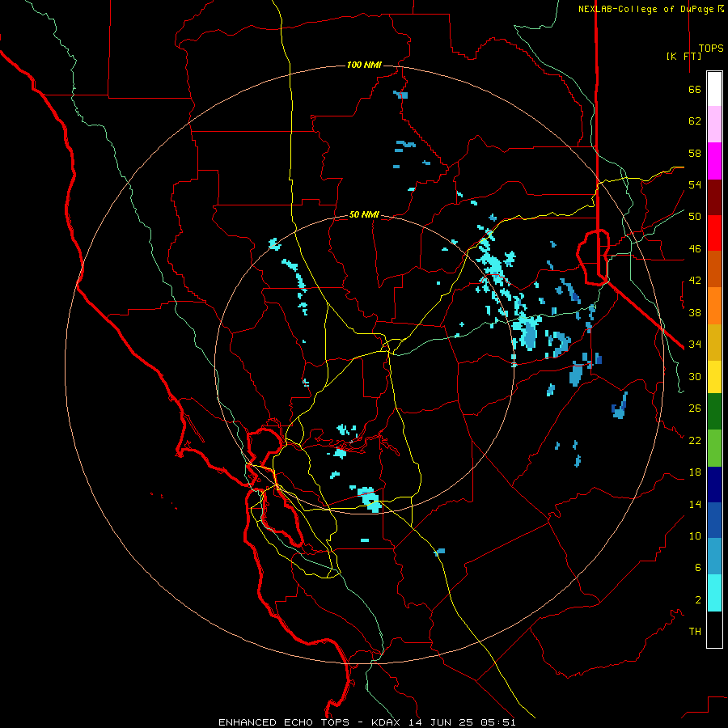
Task: Click the 66 label on the scale
Action: [695, 89]
